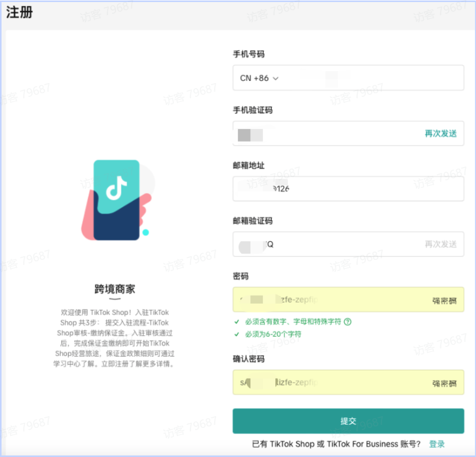Focus the 手机验证码 input box
476x457 pixels.
click(x=326, y=133)
